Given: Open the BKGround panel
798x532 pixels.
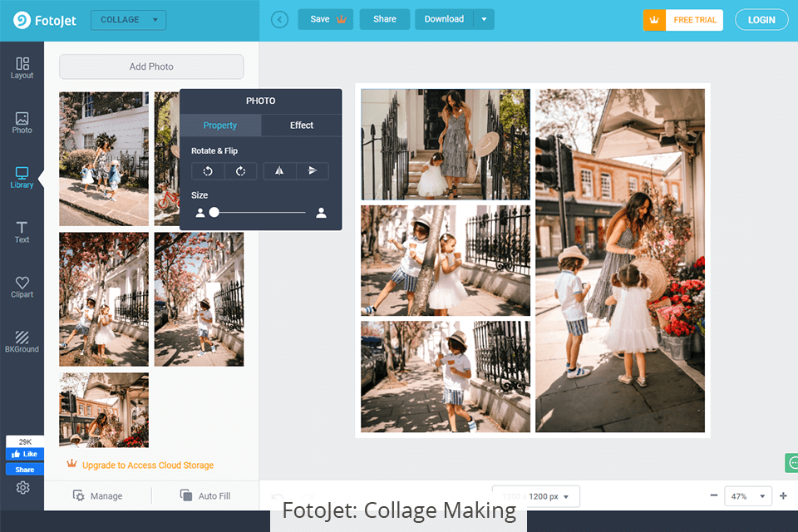Looking at the screenshot, I should (22, 342).
